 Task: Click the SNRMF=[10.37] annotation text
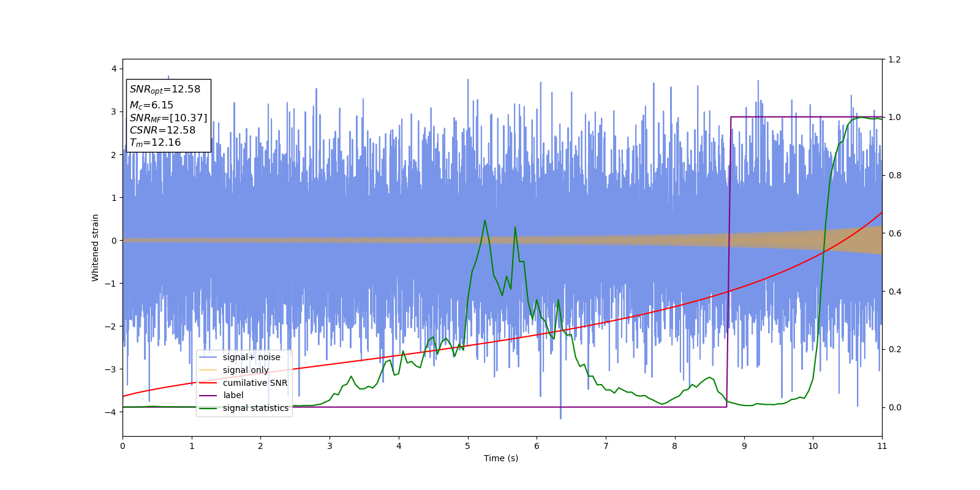(168, 118)
